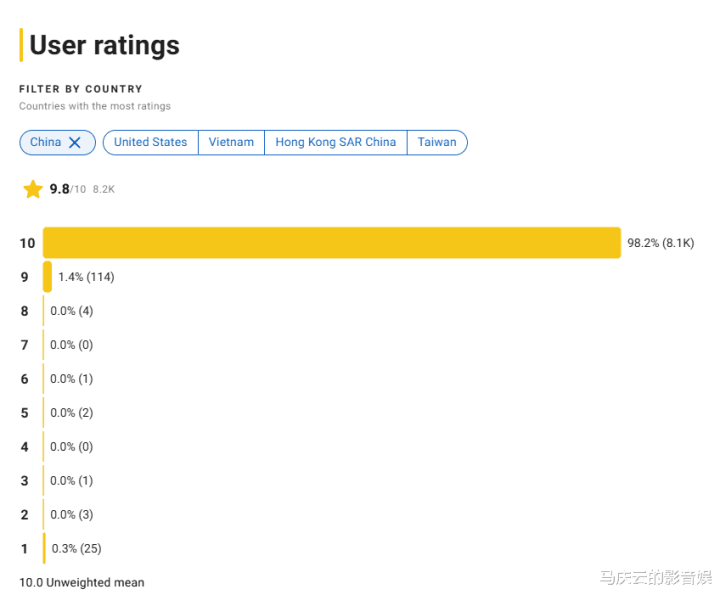Viewport: 720px width, 595px height.
Task: Select the 98.2% (8.1K) label
Action: coord(661,243)
